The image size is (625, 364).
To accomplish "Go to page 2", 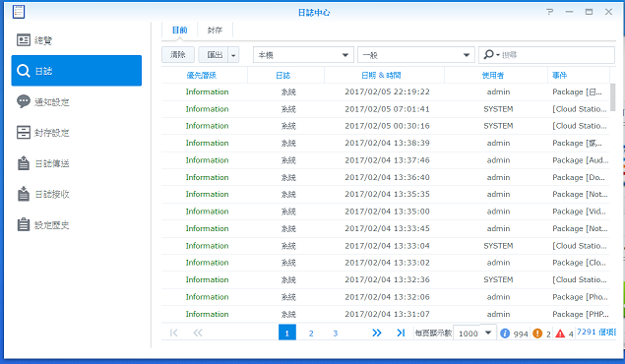I will [x=311, y=333].
